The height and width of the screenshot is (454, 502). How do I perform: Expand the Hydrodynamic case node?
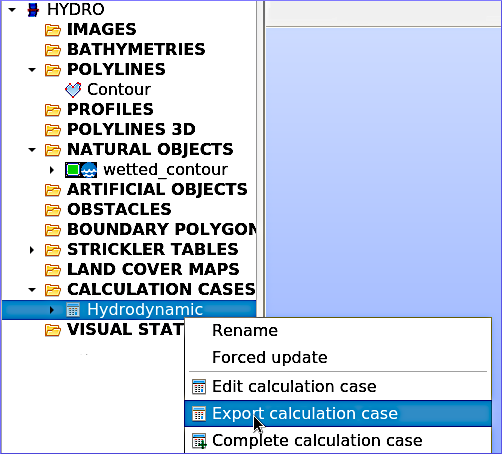52,310
